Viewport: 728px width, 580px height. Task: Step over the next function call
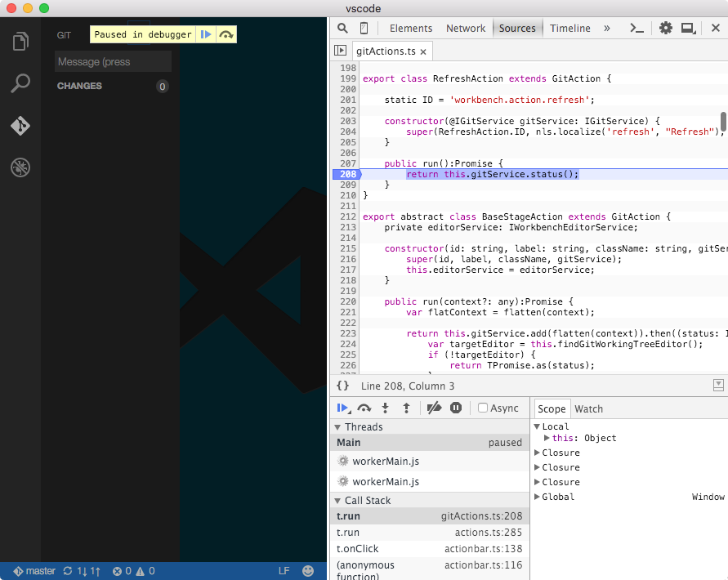point(364,408)
